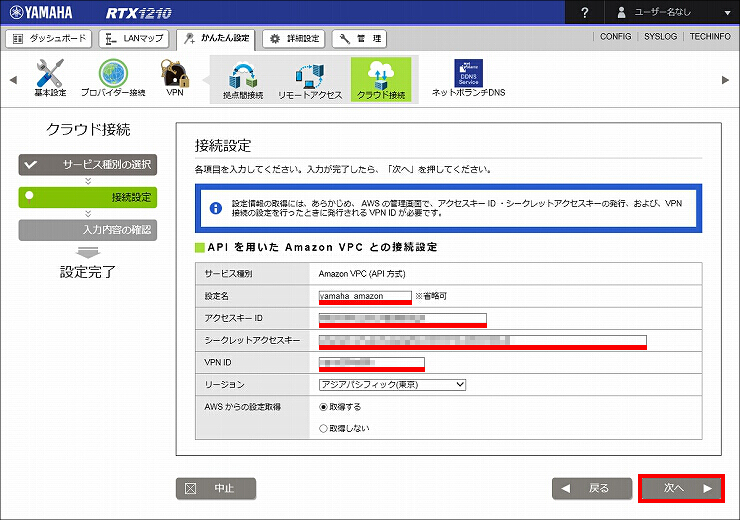Select the 取得する radio button
Viewport: 740px width, 520px height.
coord(323,407)
